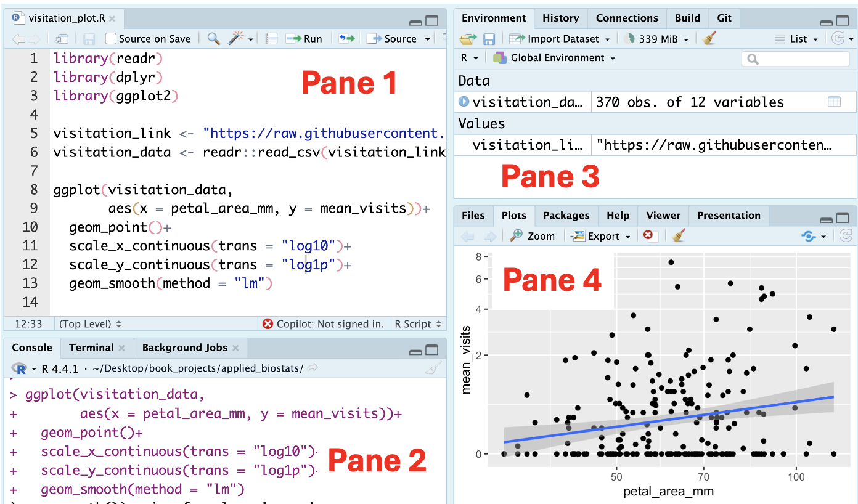Remove current plot with the red X icon
The image size is (858, 504).
pos(648,235)
